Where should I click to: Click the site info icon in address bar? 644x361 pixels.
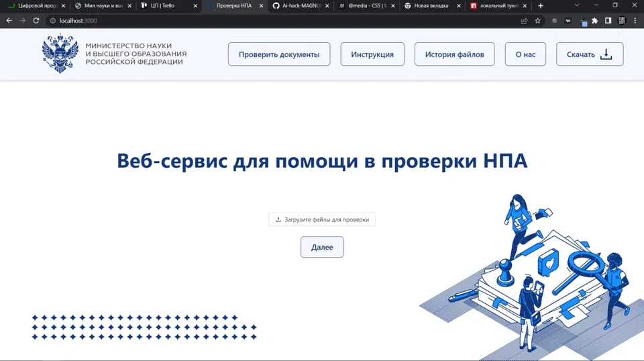(52, 21)
